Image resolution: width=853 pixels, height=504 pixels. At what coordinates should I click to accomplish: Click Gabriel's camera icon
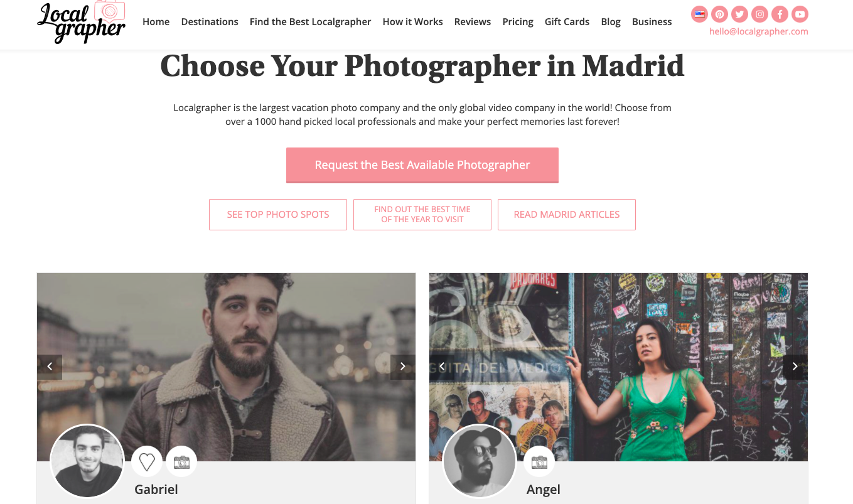click(x=181, y=462)
